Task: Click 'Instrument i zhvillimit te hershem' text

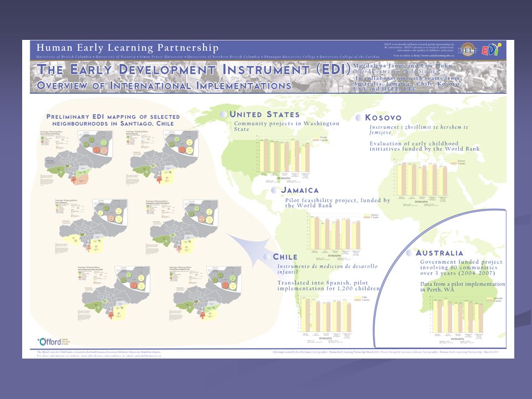Action: tap(419, 130)
